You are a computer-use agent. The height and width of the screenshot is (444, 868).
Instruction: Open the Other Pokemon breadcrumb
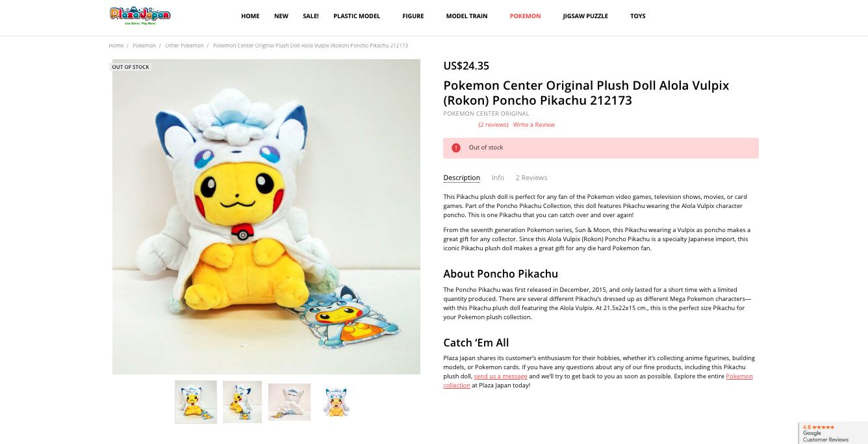click(x=185, y=46)
